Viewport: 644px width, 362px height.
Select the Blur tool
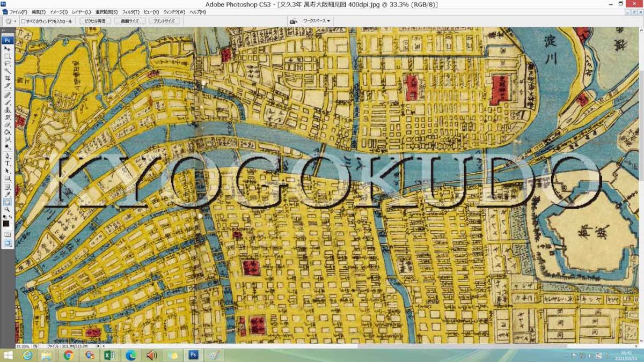coord(8,139)
